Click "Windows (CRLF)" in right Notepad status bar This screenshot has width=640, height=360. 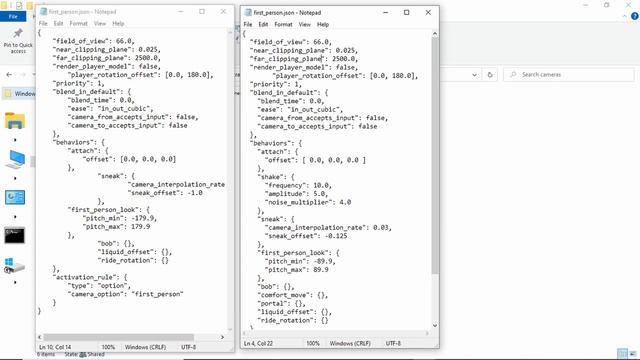coord(350,343)
